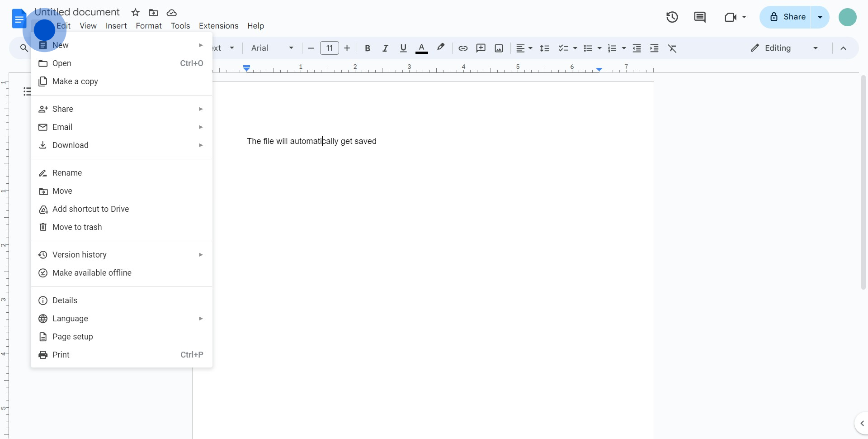Expand the bulleted list options arrow
This screenshot has width=868, height=439.
click(x=599, y=48)
